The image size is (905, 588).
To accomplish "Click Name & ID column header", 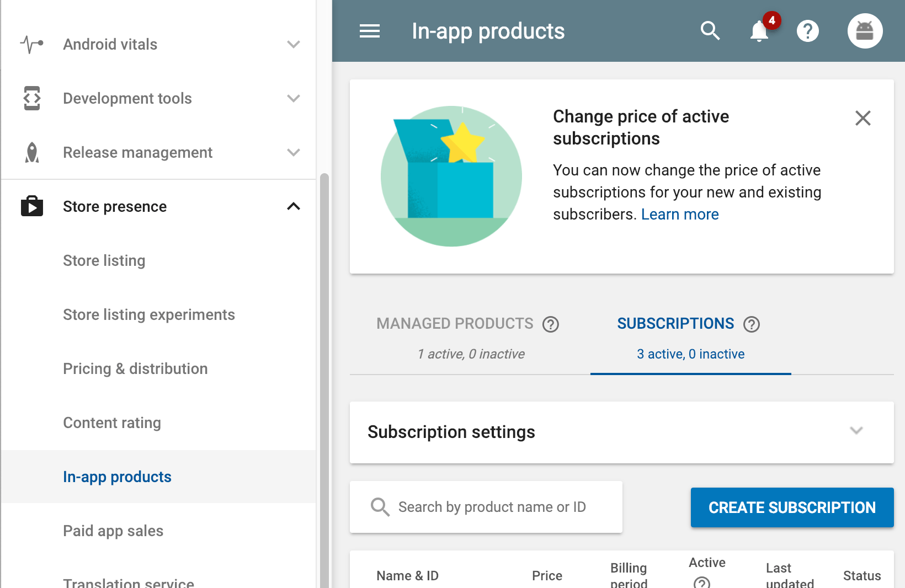I will click(x=408, y=576).
